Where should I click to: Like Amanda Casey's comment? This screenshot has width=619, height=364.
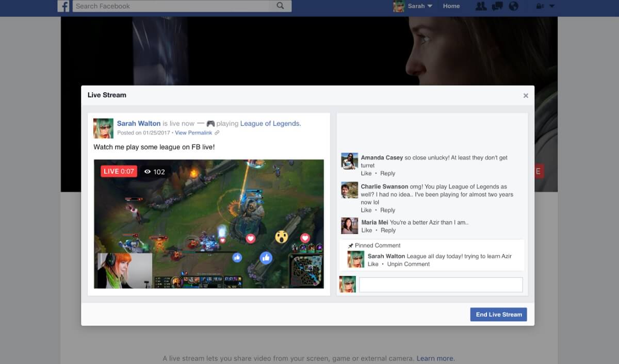pos(366,173)
